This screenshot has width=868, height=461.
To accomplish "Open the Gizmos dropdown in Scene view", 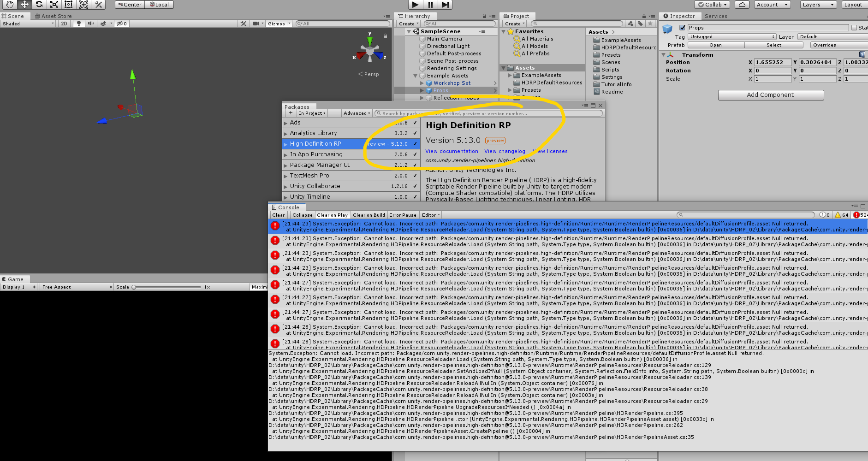I will pos(279,24).
